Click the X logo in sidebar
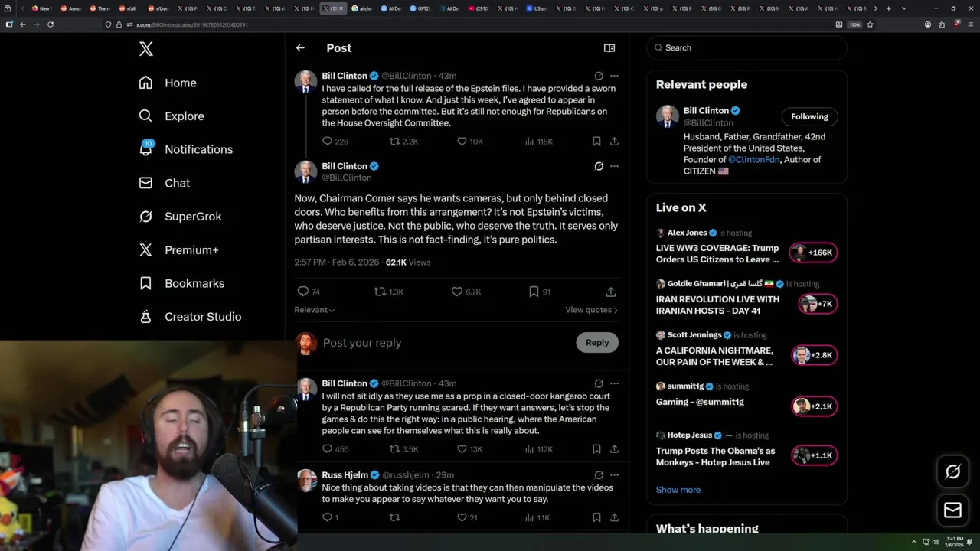Viewport: 980px width, 551px height. click(146, 49)
